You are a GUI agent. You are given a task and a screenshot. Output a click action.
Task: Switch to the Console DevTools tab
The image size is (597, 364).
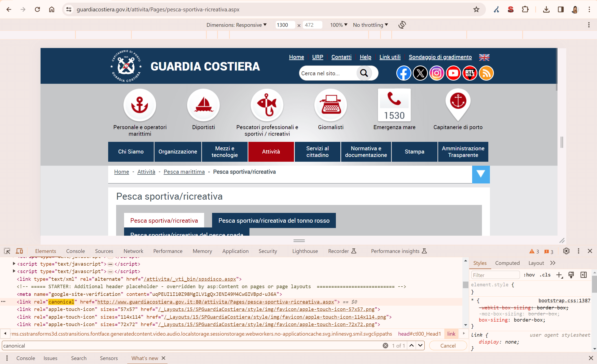[x=76, y=251]
